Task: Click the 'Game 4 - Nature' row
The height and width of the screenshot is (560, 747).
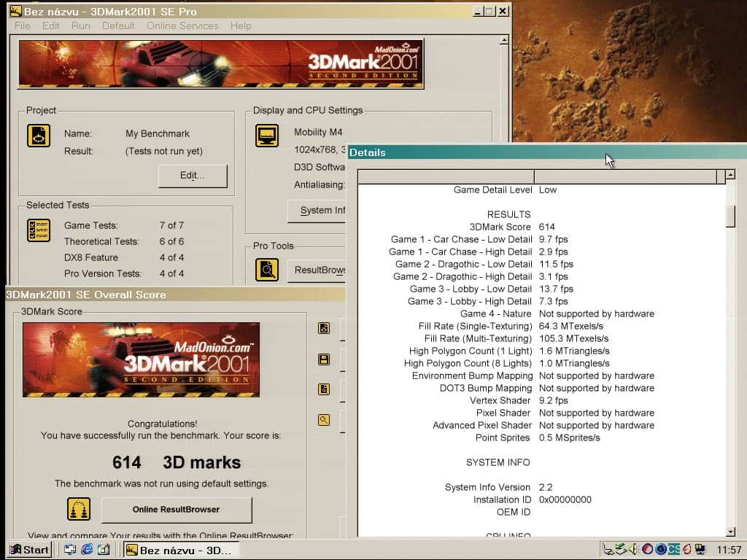Action: click(542, 314)
